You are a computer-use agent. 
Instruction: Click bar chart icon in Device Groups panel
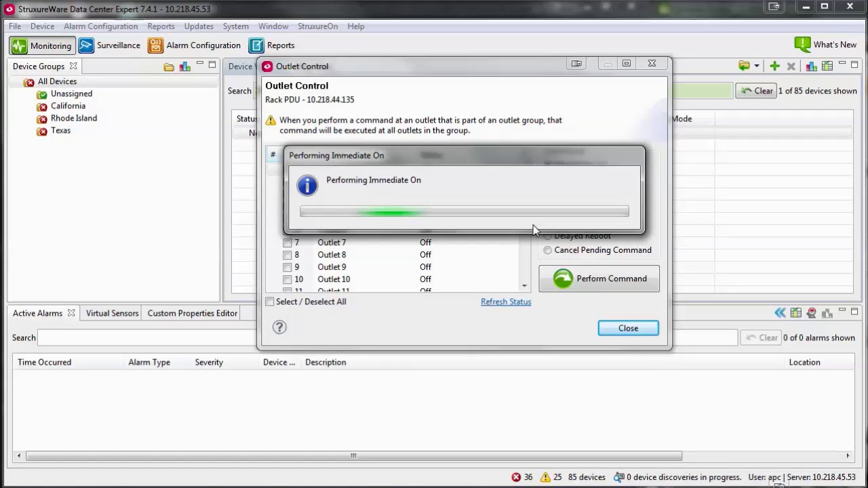tap(184, 66)
